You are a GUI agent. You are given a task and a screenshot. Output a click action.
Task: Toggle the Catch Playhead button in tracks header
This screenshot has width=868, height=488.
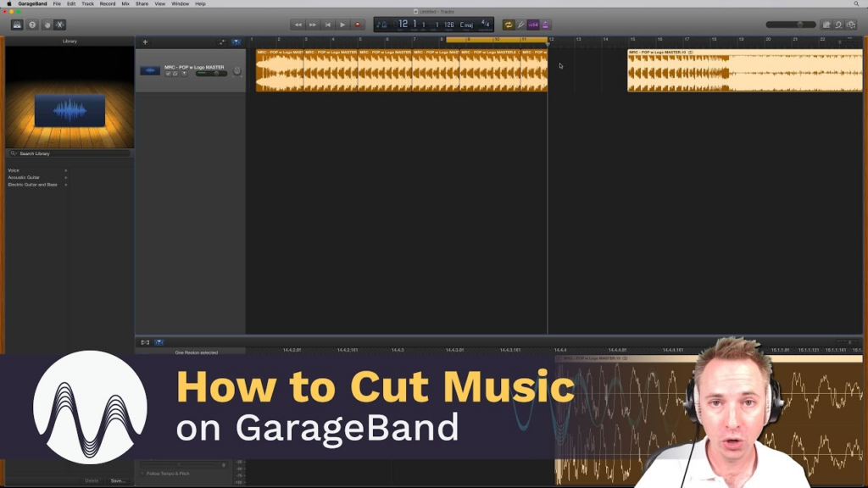(x=236, y=42)
